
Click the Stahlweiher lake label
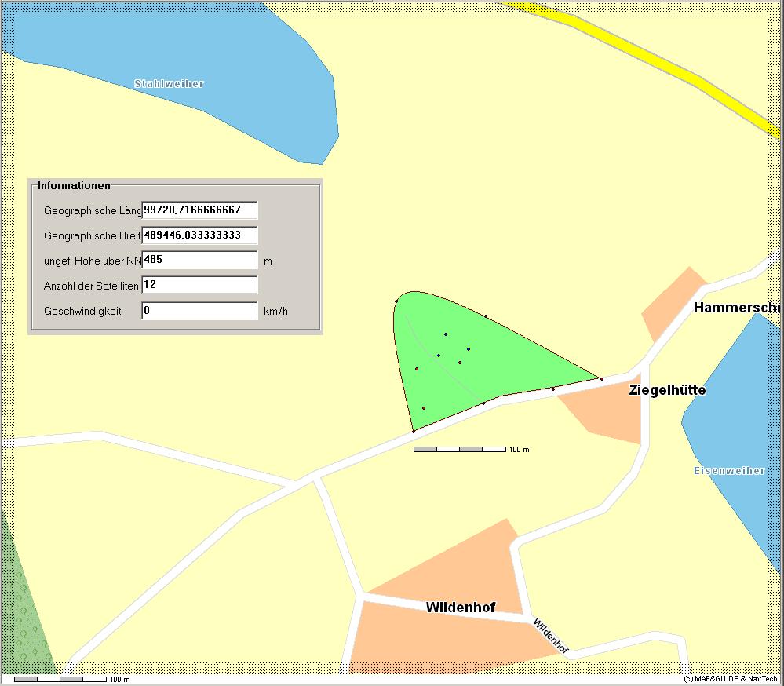coord(169,83)
